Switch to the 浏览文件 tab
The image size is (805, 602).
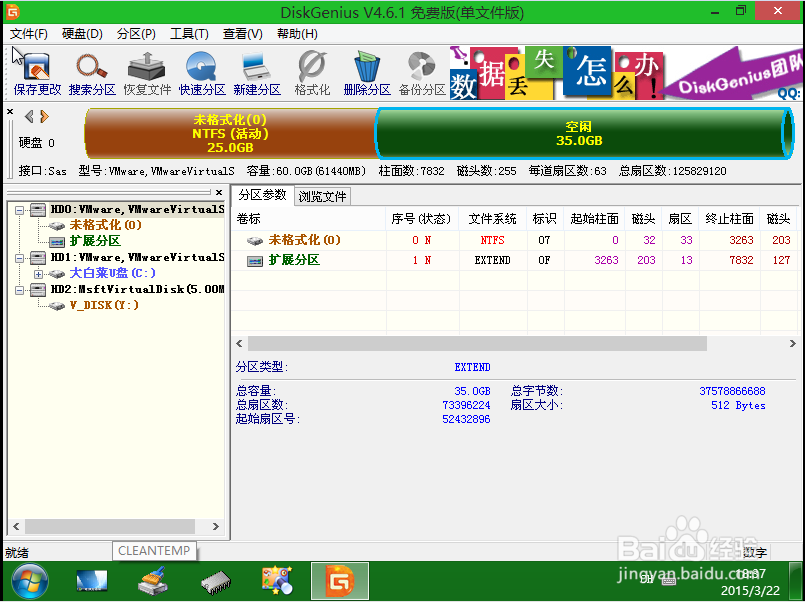coord(322,197)
